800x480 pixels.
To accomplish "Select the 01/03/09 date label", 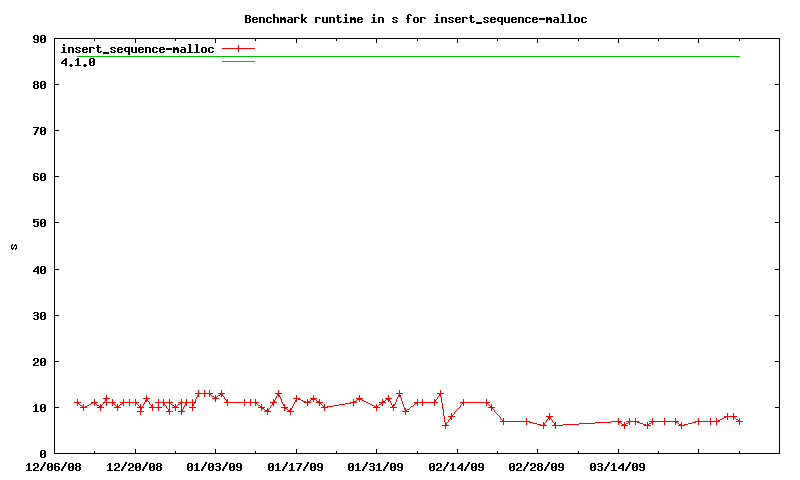I will point(215,466).
